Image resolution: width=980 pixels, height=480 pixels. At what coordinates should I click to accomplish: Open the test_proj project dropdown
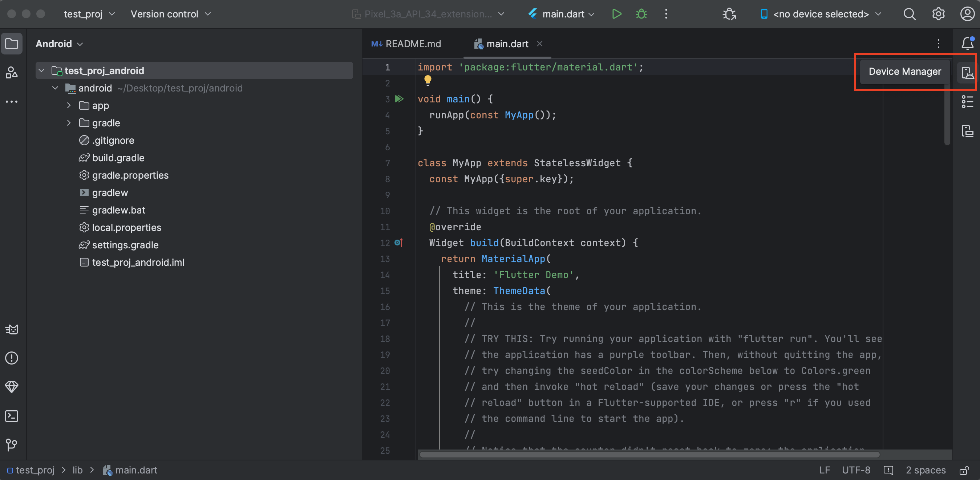coord(89,14)
